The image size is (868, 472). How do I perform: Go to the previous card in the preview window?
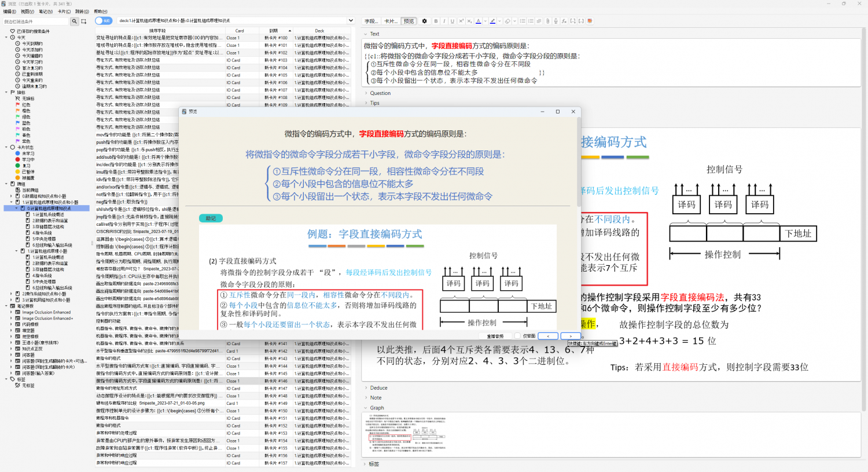point(548,336)
